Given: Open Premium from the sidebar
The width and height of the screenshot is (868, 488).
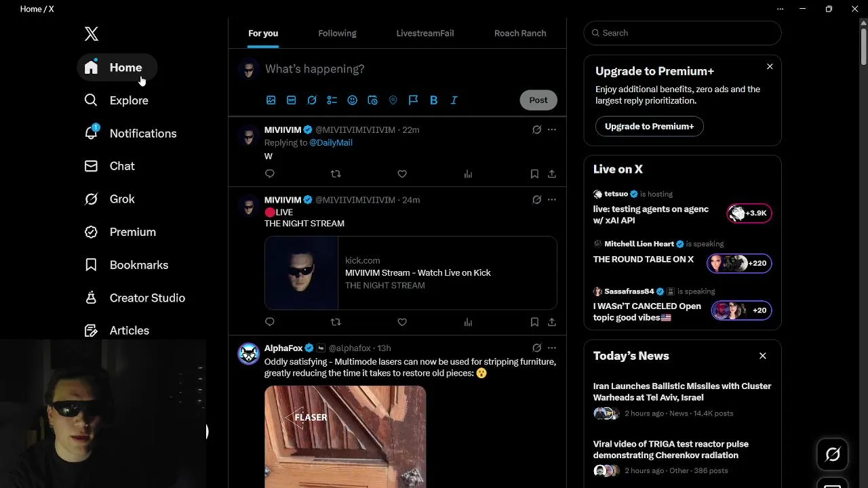Looking at the screenshot, I should (x=120, y=232).
